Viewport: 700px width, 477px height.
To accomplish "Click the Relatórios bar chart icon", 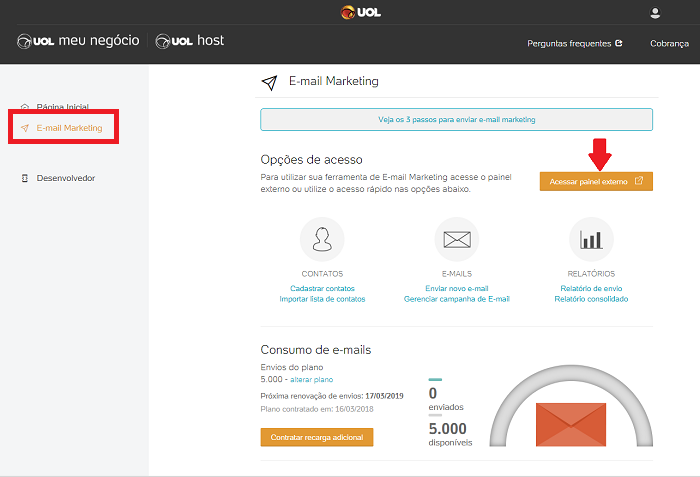I will 591,239.
